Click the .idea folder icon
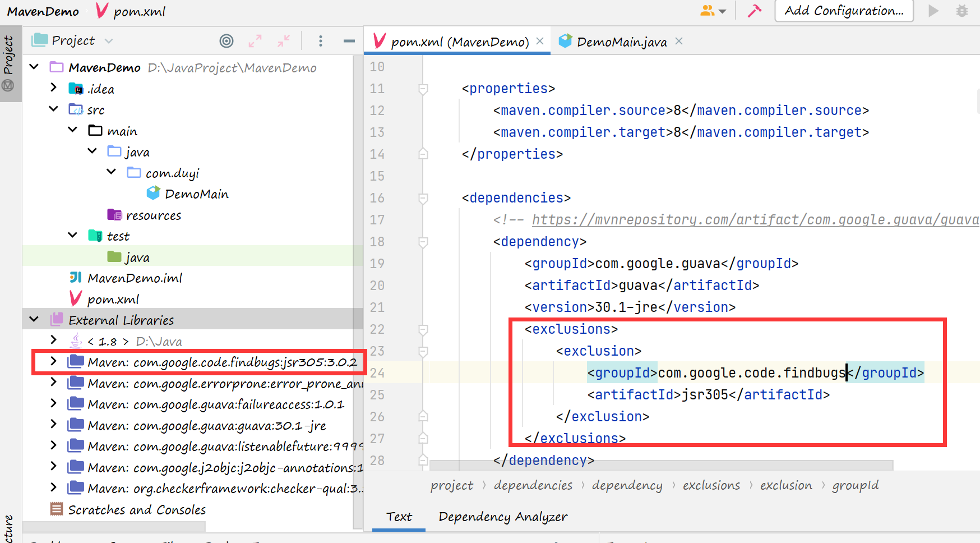The image size is (980, 543). coord(76,89)
